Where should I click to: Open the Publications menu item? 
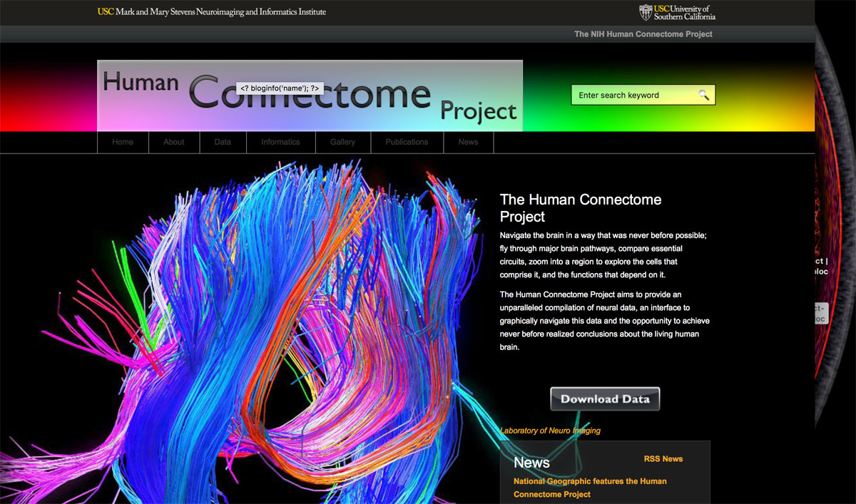coord(407,142)
